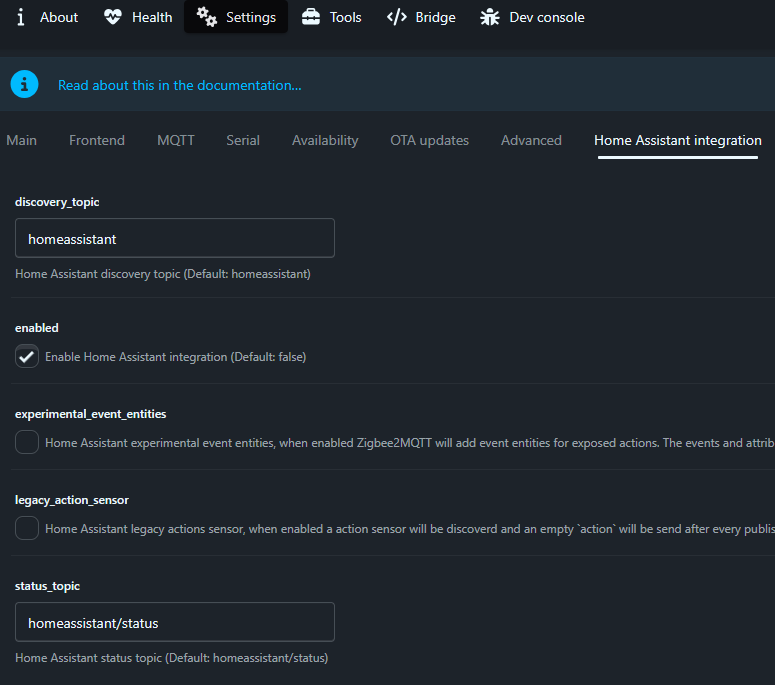Open the Frontend tab
This screenshot has width=775, height=685.
97,140
